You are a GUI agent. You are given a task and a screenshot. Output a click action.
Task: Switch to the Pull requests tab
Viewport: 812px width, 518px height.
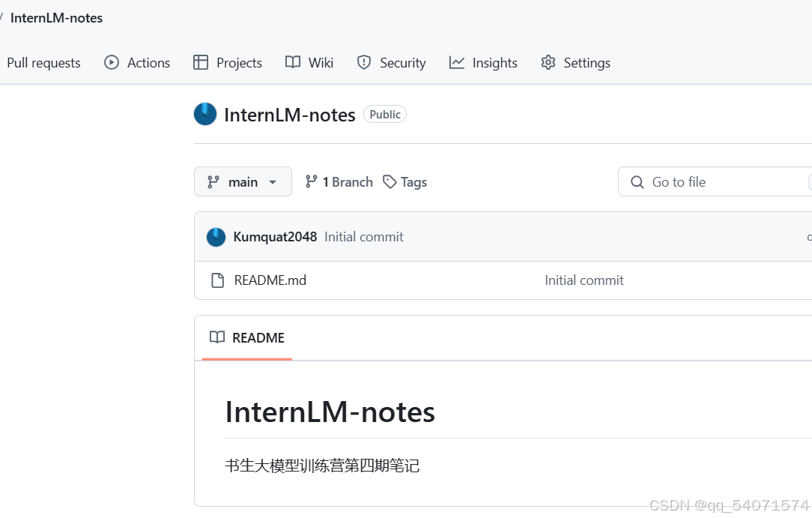[43, 63]
